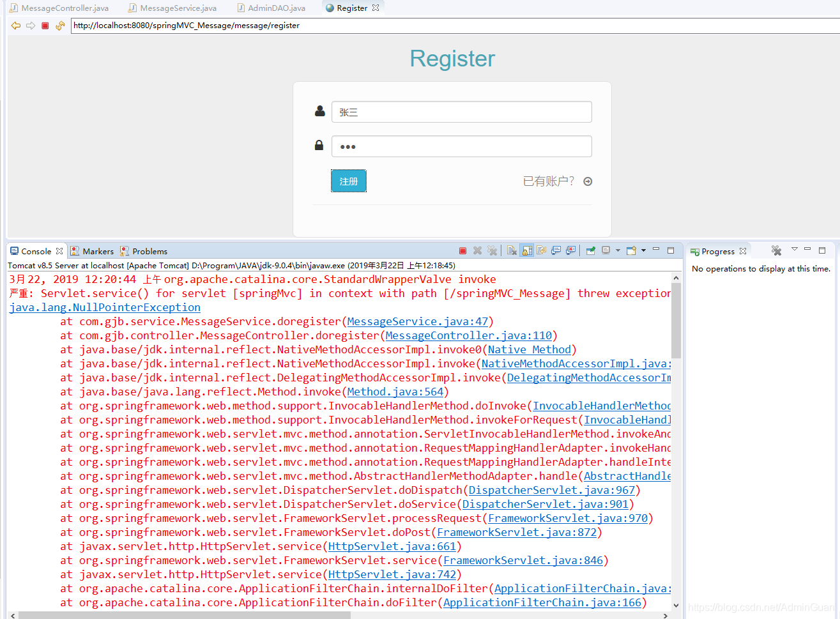Screen dimensions: 840x619
Task: Enable word wrap in the console
Action: (541, 250)
